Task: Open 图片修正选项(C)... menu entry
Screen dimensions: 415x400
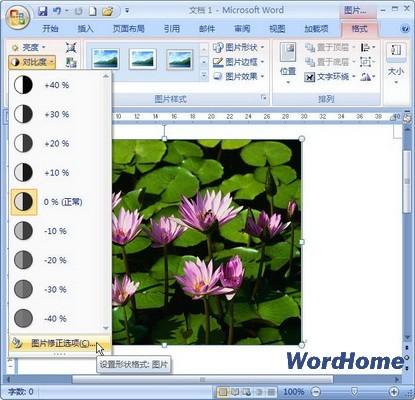Action: pyautogui.click(x=60, y=343)
